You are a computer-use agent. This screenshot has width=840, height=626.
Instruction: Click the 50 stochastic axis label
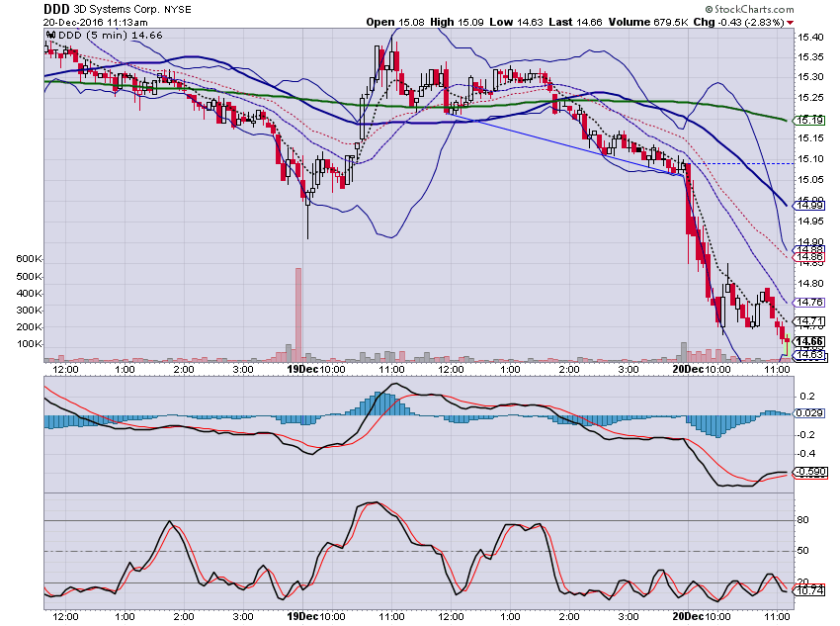pos(803,551)
